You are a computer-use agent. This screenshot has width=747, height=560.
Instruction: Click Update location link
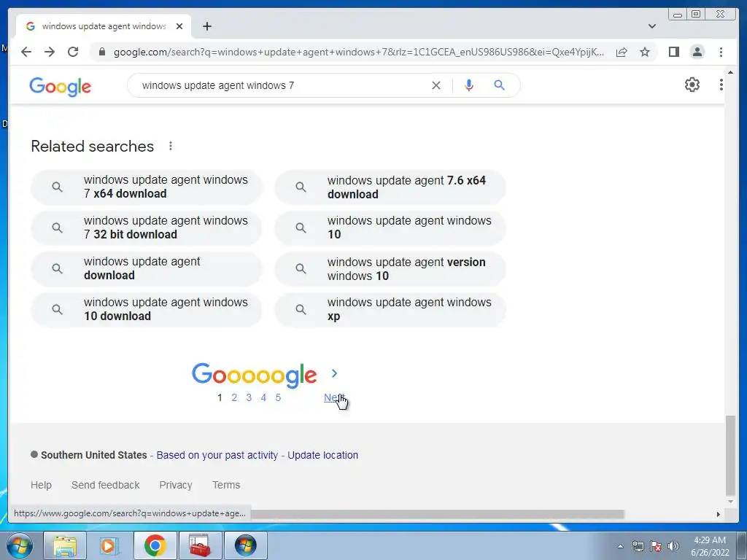(323, 455)
